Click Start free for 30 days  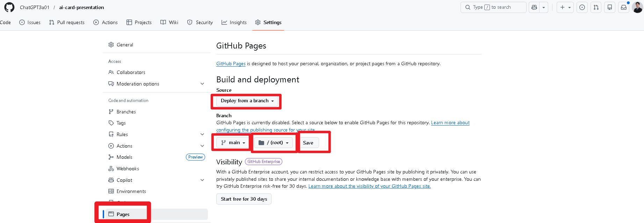pos(244,199)
